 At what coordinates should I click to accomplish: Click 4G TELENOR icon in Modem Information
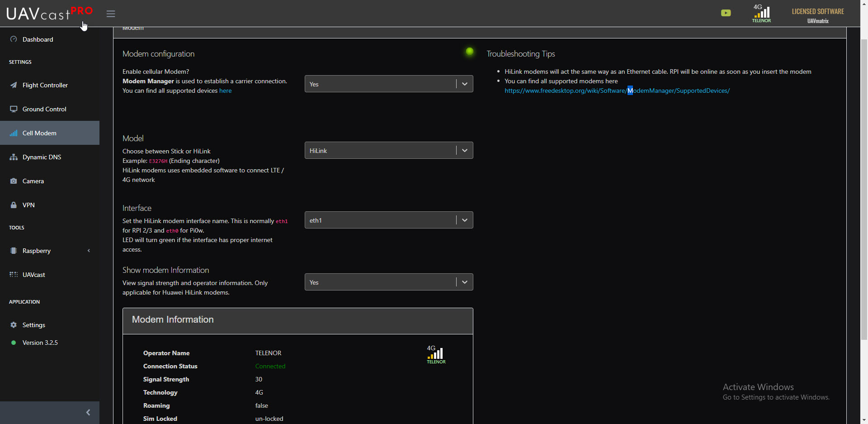(436, 355)
